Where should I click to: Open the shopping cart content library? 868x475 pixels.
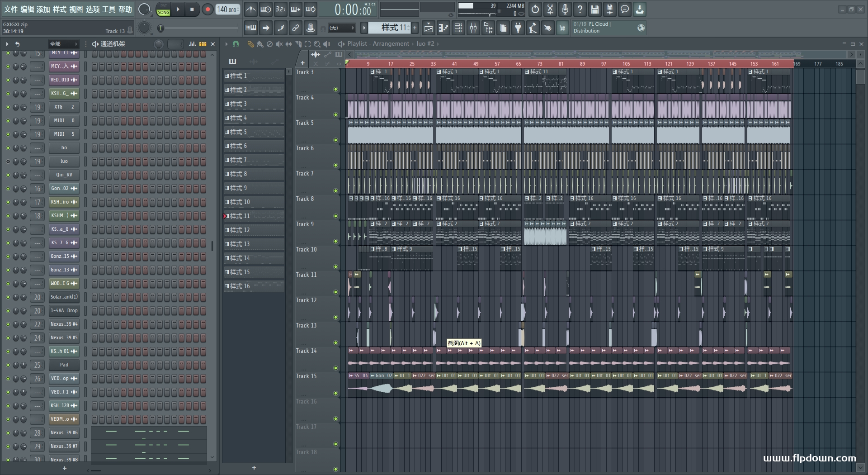pos(562,28)
